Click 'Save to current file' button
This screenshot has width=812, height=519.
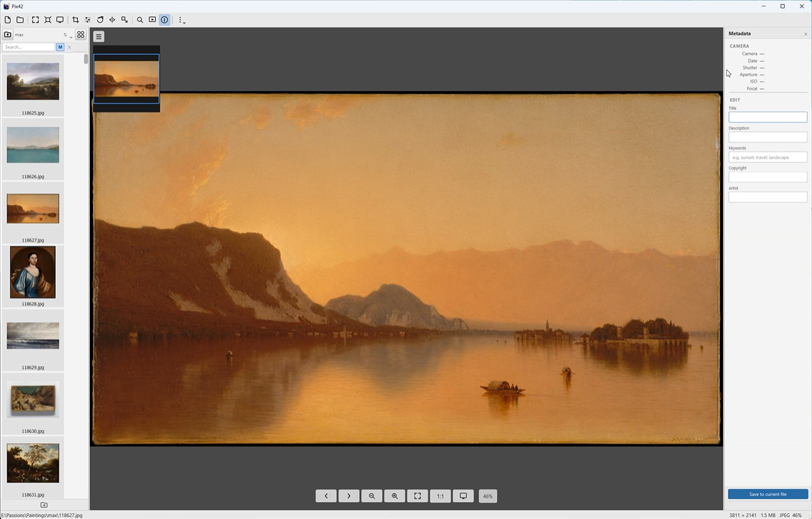click(768, 494)
